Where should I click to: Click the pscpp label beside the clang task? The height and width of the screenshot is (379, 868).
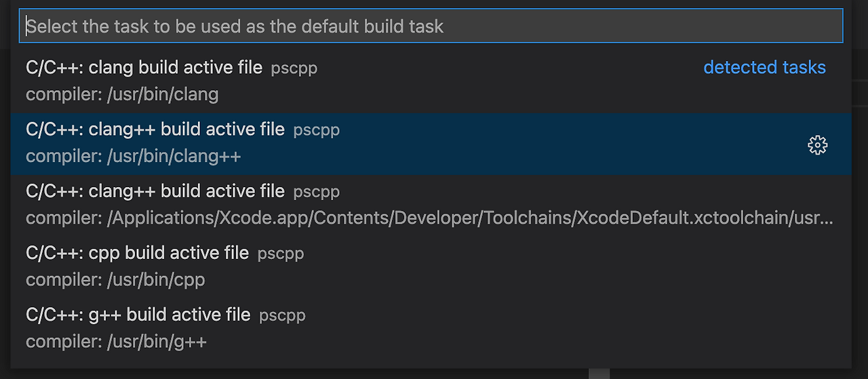pyautogui.click(x=294, y=68)
